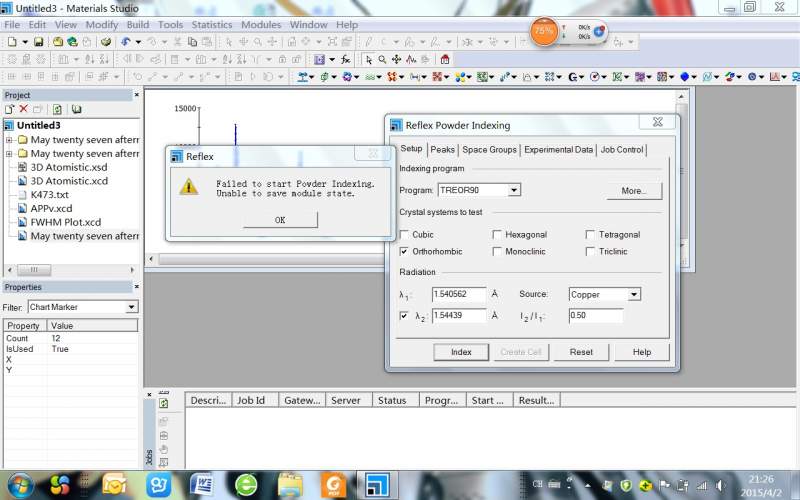Open the dropdown arrow beside New document icon

(24, 42)
